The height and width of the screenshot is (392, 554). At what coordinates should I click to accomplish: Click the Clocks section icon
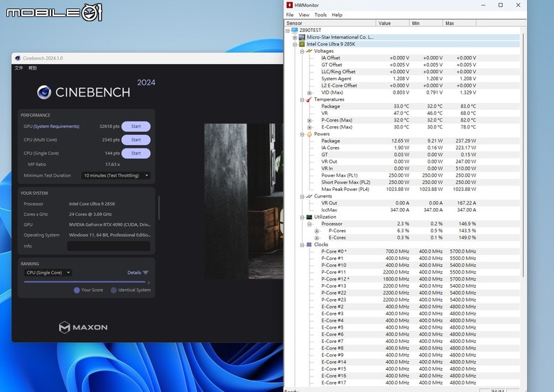pyautogui.click(x=309, y=245)
